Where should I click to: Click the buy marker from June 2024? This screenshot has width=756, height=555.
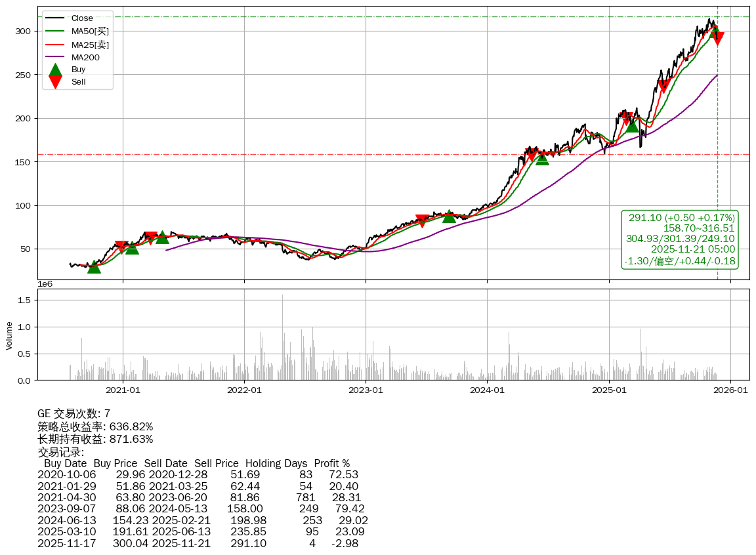[x=542, y=158]
